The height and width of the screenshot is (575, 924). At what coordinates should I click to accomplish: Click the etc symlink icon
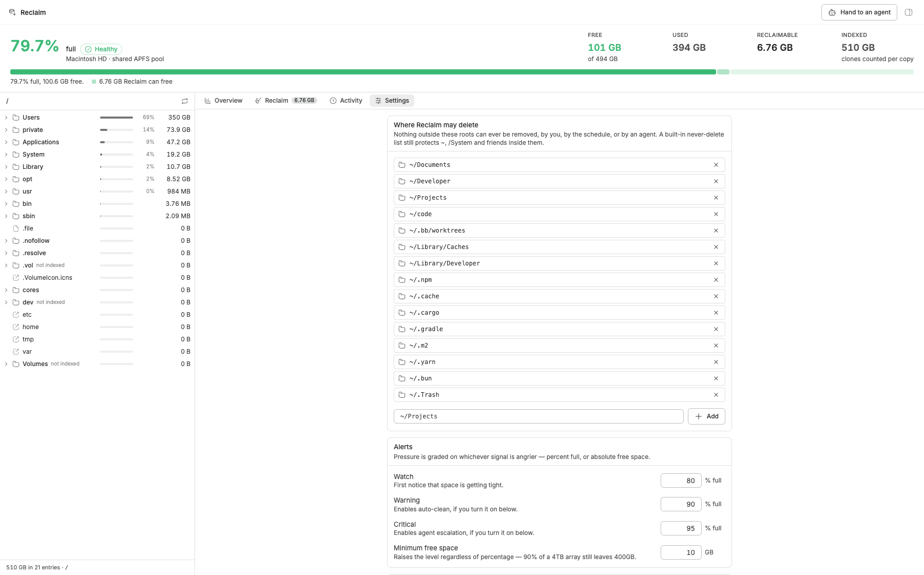coord(16,315)
